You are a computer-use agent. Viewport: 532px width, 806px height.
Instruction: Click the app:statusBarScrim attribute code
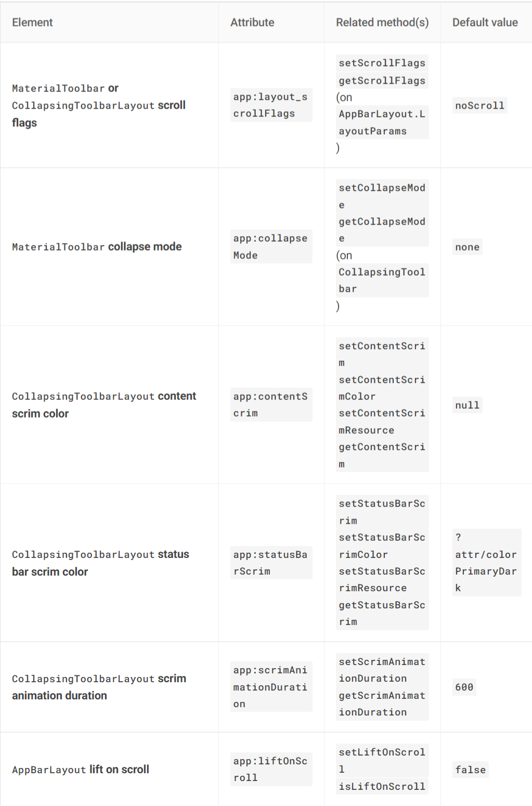point(271,563)
